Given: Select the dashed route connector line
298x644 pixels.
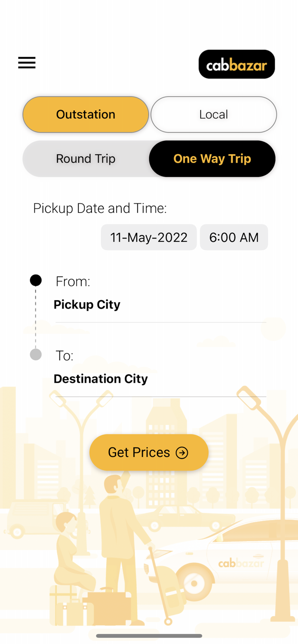Looking at the screenshot, I should click(x=36, y=318).
